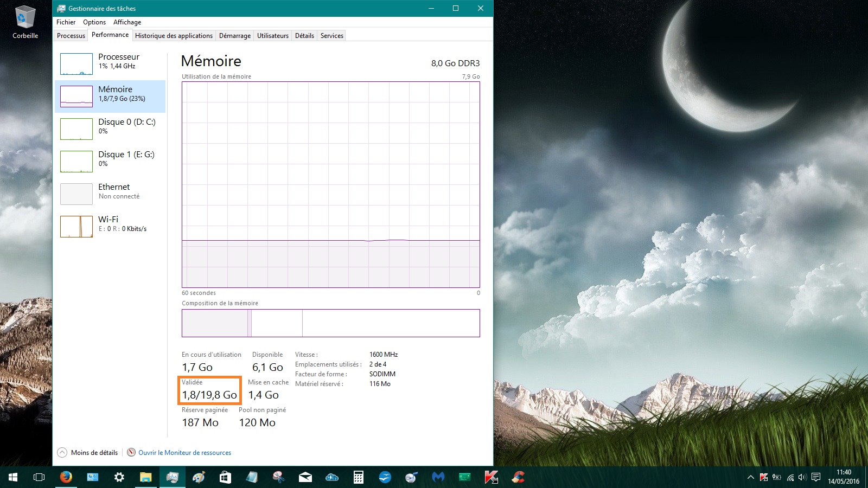Open the Malwarebytes taskbar icon
The height and width of the screenshot is (488, 868).
pos(438,477)
